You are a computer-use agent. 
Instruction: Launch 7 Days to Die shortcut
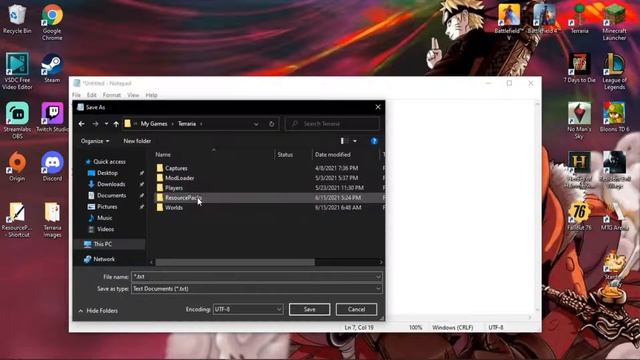(580, 68)
